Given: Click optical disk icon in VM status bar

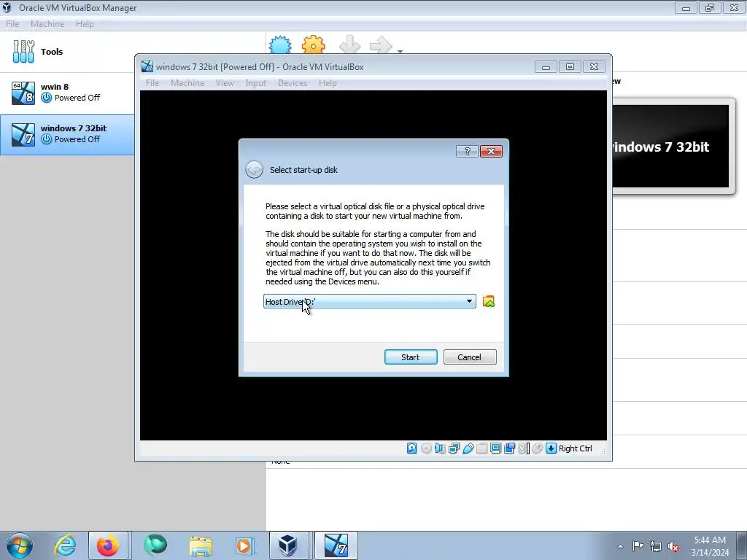Looking at the screenshot, I should point(426,448).
